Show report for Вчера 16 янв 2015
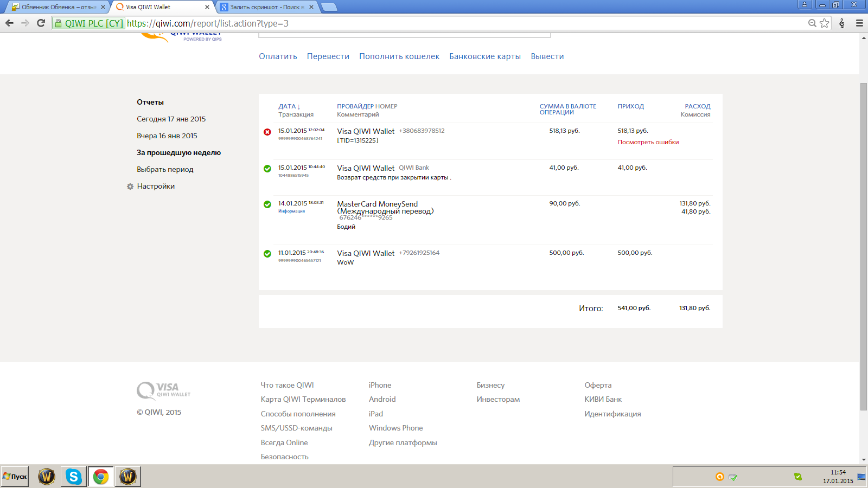Screen dimensions: 868x488 coord(167,136)
